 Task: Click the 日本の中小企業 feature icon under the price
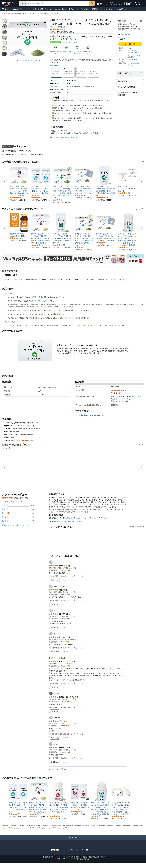(66, 47)
